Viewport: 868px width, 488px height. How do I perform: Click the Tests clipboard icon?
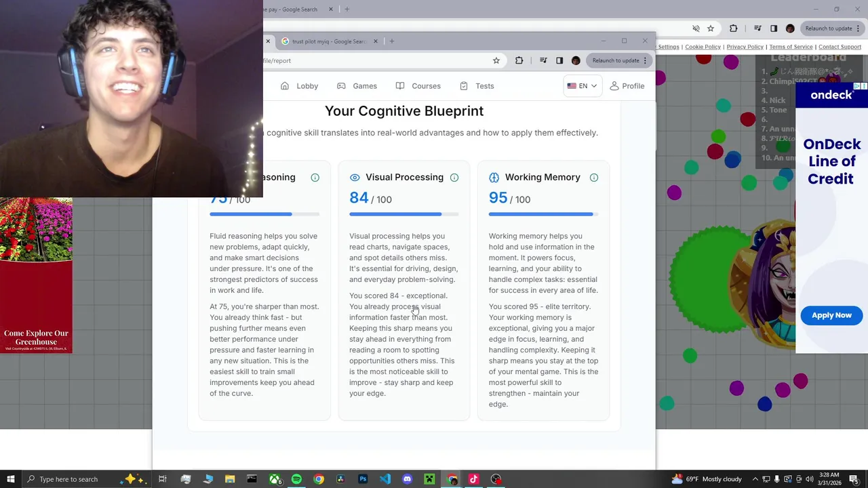pyautogui.click(x=464, y=86)
